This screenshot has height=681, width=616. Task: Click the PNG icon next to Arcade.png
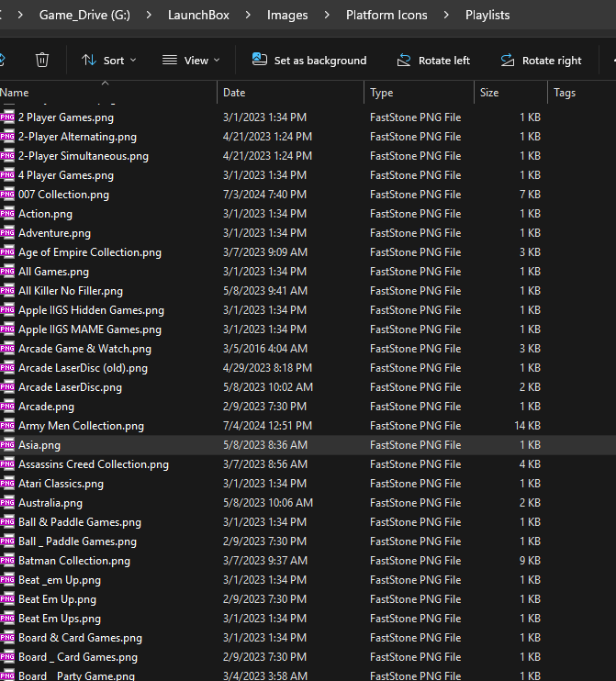pos(8,407)
